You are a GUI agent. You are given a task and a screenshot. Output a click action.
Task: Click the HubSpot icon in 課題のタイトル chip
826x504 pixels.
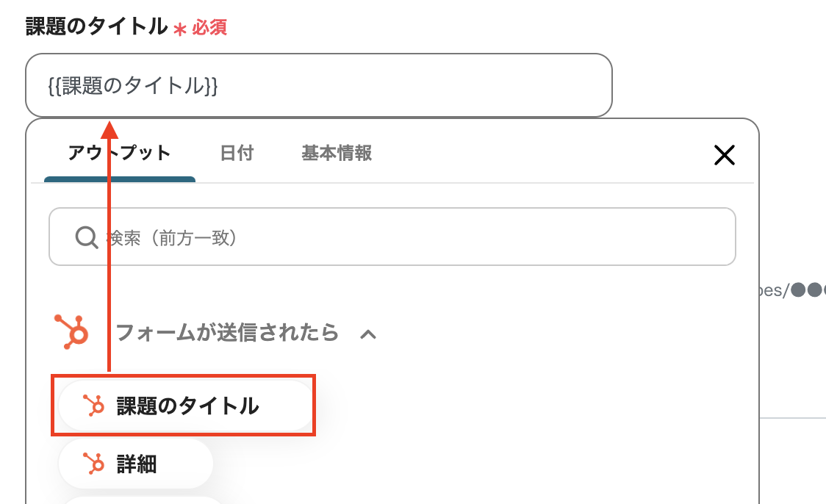93,406
